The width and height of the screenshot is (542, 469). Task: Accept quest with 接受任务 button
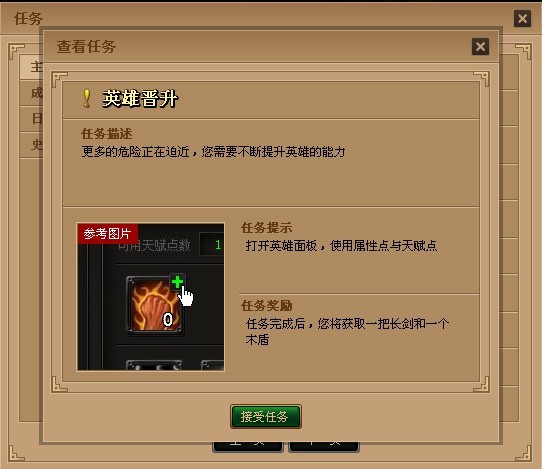coord(265,416)
